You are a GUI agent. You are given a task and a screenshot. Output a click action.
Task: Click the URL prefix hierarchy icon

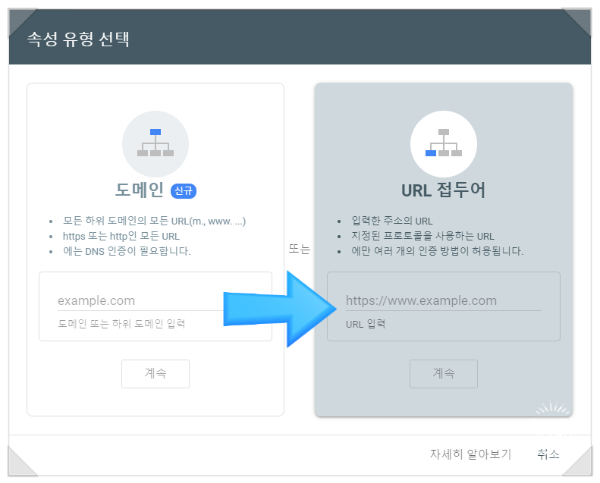[443, 144]
